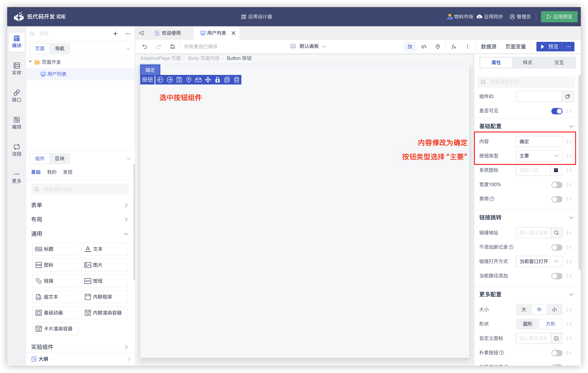The height and width of the screenshot is (373, 588).
Task: Click the undo arrow in toolbar
Action: coord(145,46)
